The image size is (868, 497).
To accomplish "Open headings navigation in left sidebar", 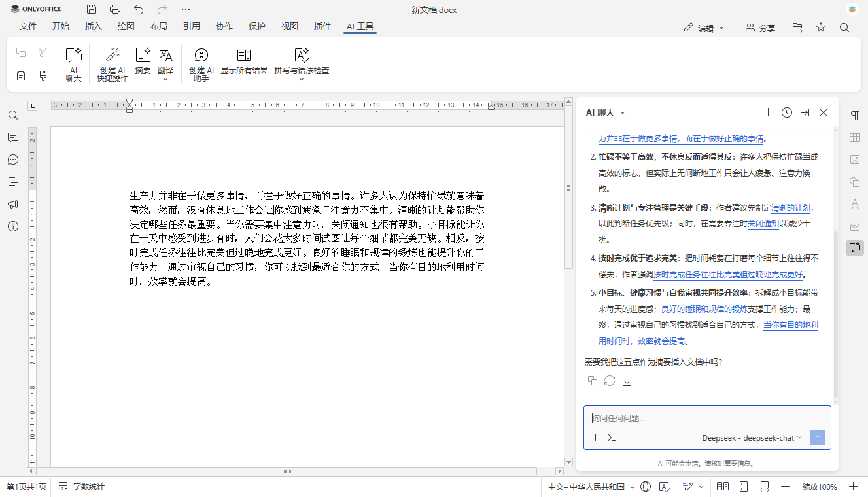I will click(x=13, y=182).
